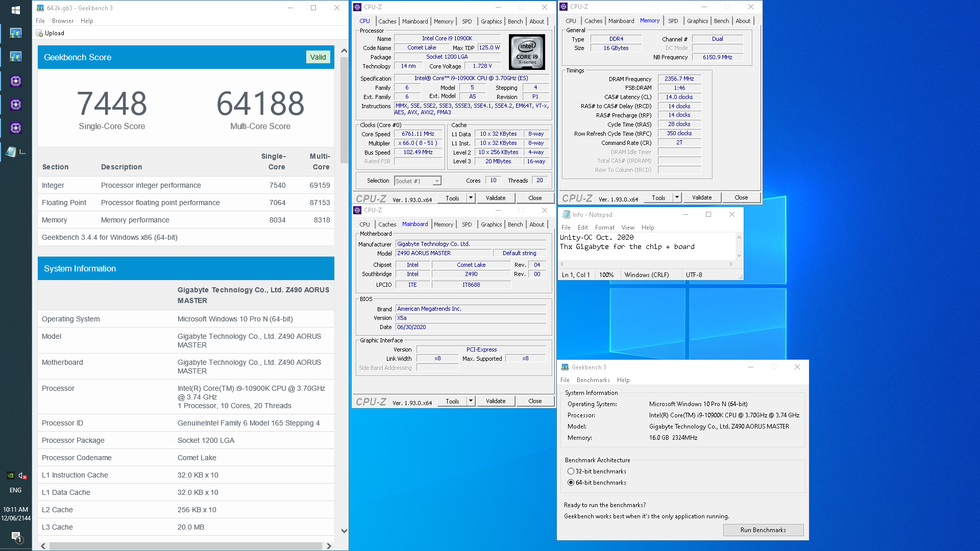Click NB Frequency value 6150.9 MHz
980x551 pixels.
click(x=717, y=57)
